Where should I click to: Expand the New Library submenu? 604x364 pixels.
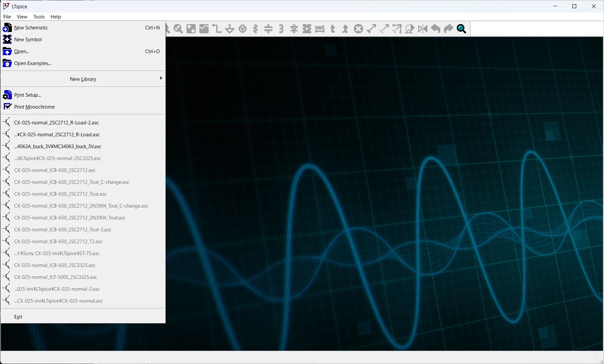(83, 79)
